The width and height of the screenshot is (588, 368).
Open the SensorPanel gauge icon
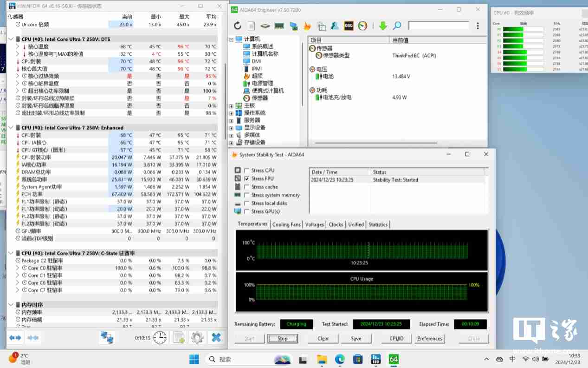362,26
